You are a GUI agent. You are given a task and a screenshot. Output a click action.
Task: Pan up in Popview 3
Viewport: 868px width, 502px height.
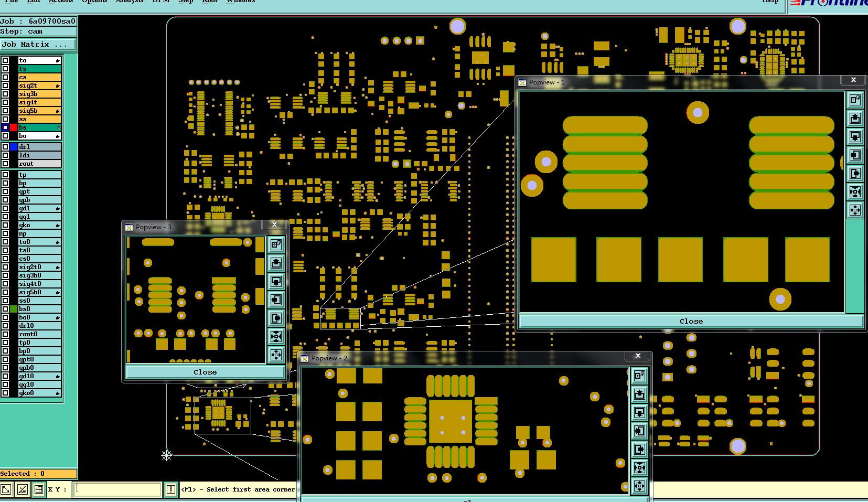point(276,263)
